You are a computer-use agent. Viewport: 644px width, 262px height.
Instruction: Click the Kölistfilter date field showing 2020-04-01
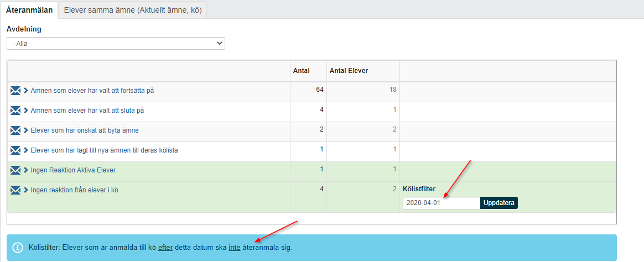point(441,203)
